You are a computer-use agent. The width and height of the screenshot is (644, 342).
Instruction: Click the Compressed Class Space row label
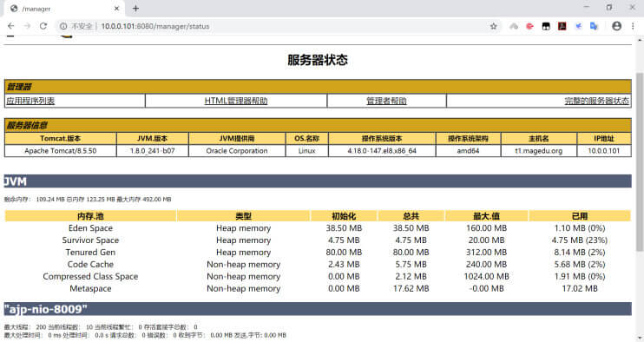coord(90,276)
